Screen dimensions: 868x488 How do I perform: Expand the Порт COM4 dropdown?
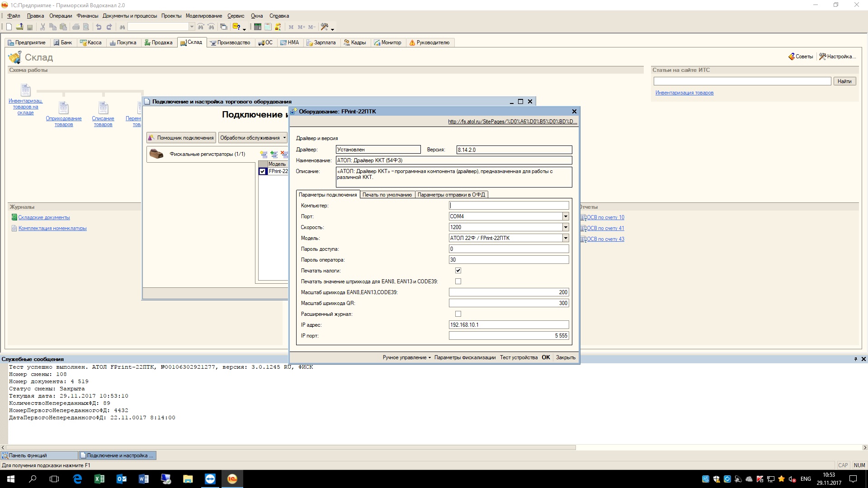(565, 216)
